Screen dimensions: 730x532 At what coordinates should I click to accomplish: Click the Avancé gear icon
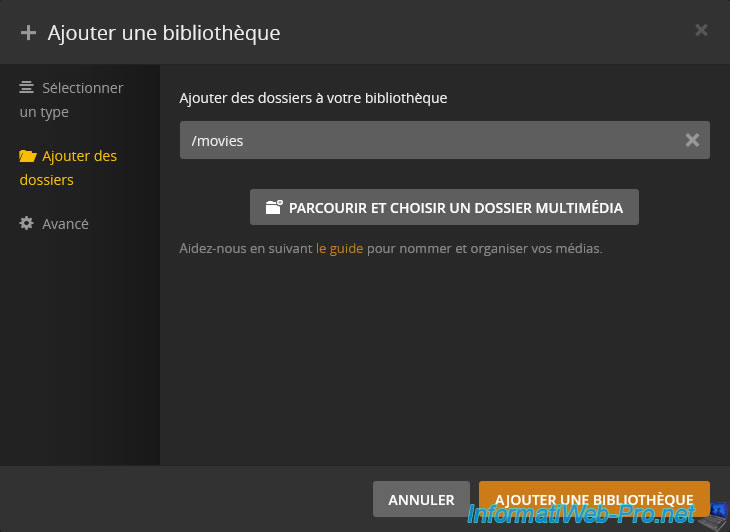point(27,224)
